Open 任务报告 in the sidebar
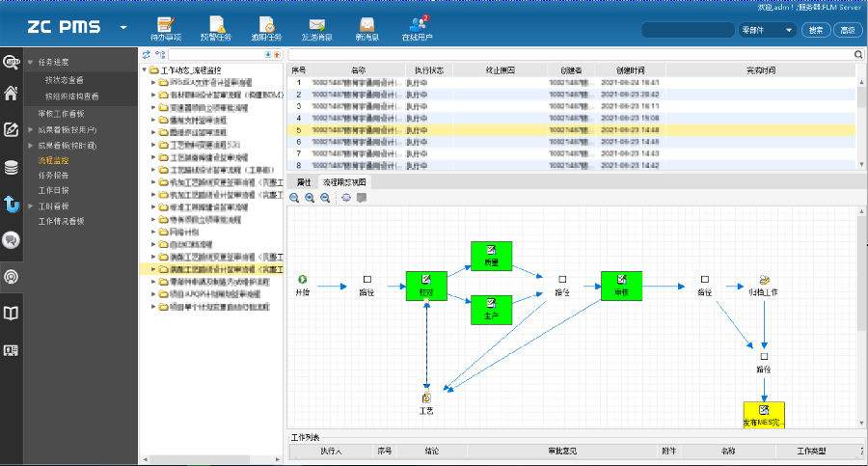868x466 pixels. (x=53, y=175)
